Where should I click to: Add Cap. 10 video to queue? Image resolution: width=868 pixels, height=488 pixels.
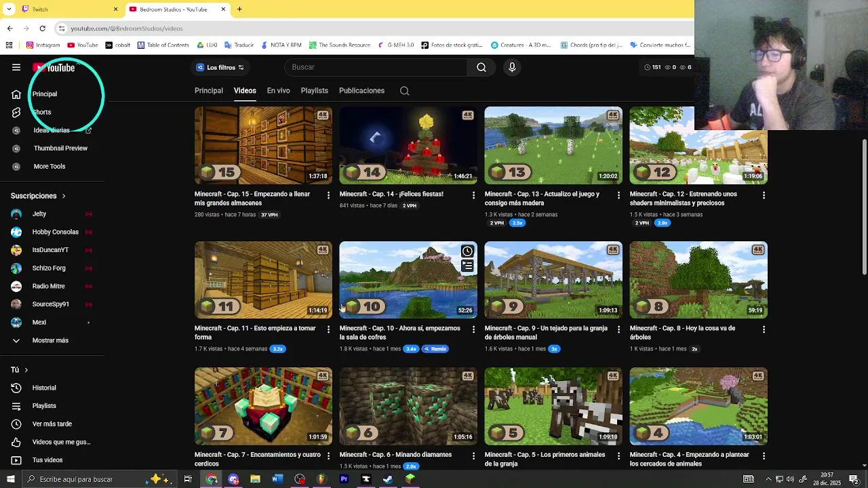tap(467, 266)
